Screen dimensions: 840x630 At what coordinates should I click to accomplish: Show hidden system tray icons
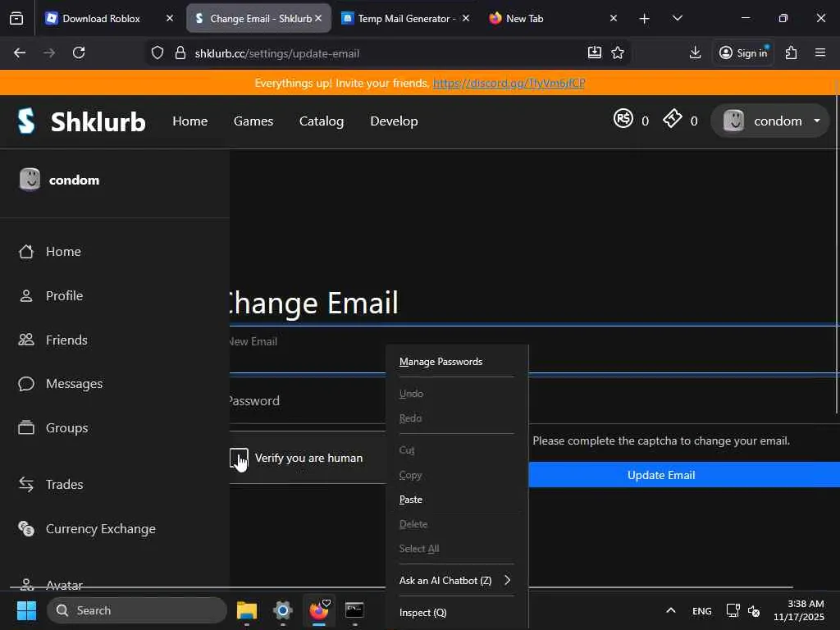[670, 610]
